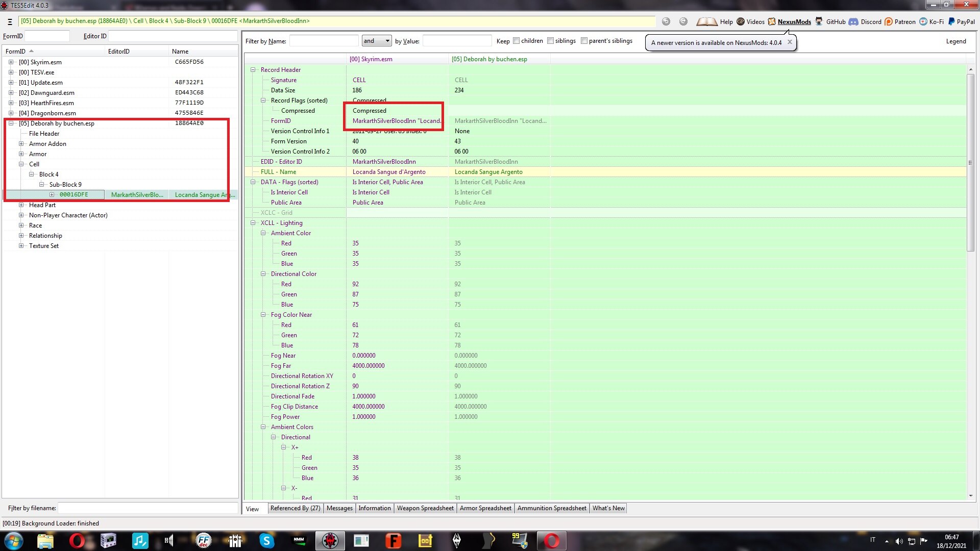
Task: Open the NexusMods link icon
Action: click(x=772, y=21)
